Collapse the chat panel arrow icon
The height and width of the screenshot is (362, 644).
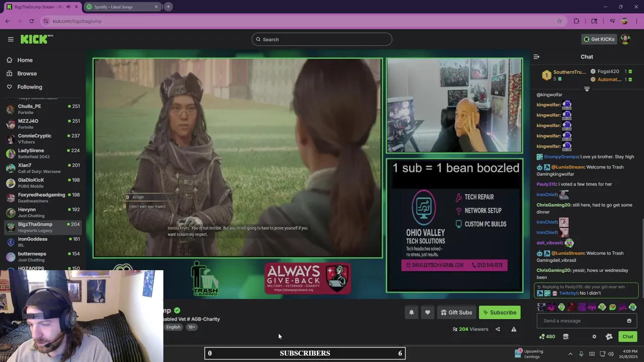click(536, 57)
